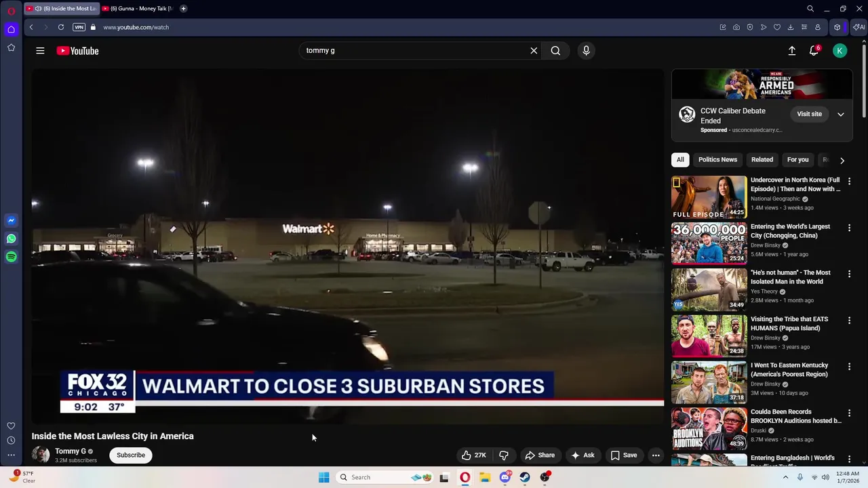This screenshot has height=488, width=868.
Task: Switch to Gunna - Money Talk tab
Action: point(137,9)
